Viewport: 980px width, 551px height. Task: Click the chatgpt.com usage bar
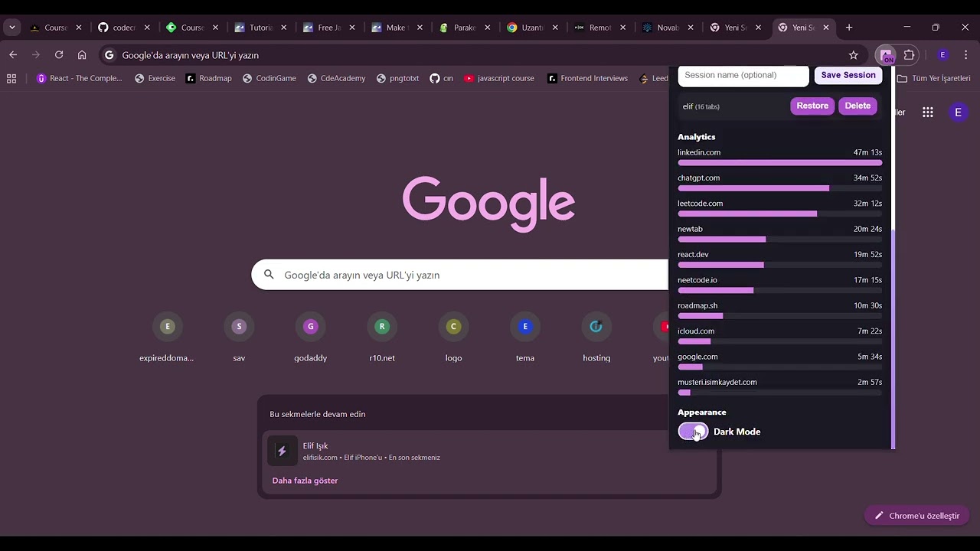pos(779,188)
